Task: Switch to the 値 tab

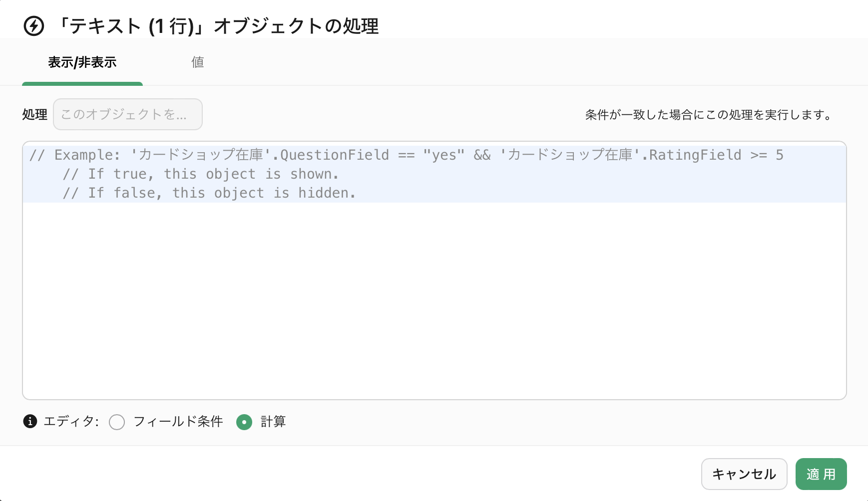Action: [198, 62]
